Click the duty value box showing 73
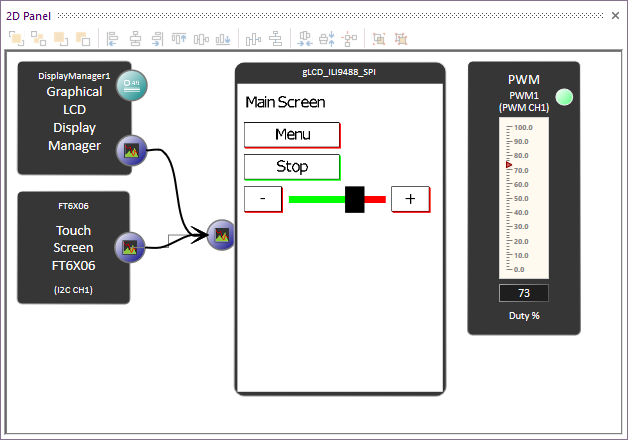This screenshot has height=440, width=628. 524,293
